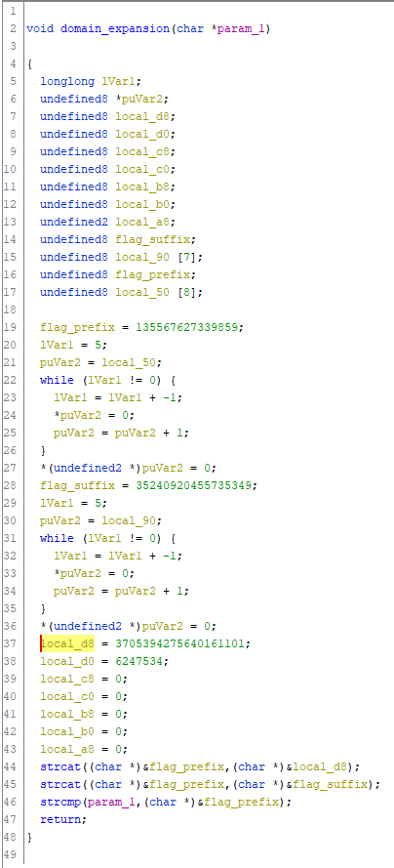
Task: Click puVar2 = local_90 assignment
Action: (100, 521)
